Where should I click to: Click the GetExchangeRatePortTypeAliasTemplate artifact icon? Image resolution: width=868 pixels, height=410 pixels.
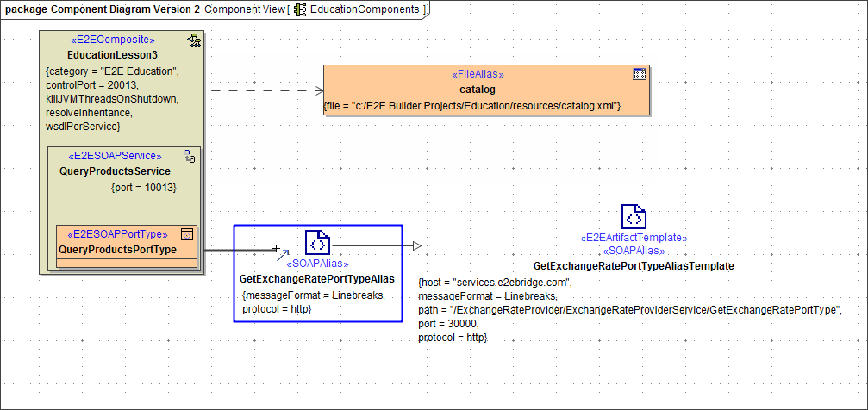(634, 217)
